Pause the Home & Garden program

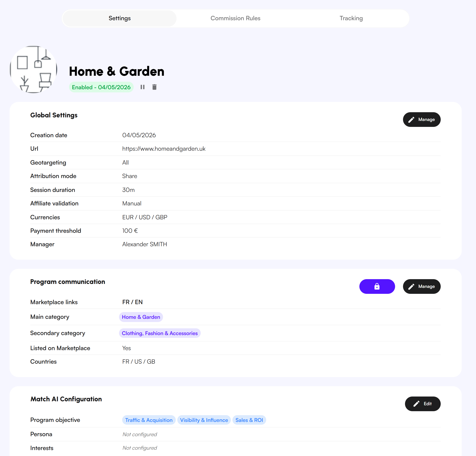(x=143, y=87)
